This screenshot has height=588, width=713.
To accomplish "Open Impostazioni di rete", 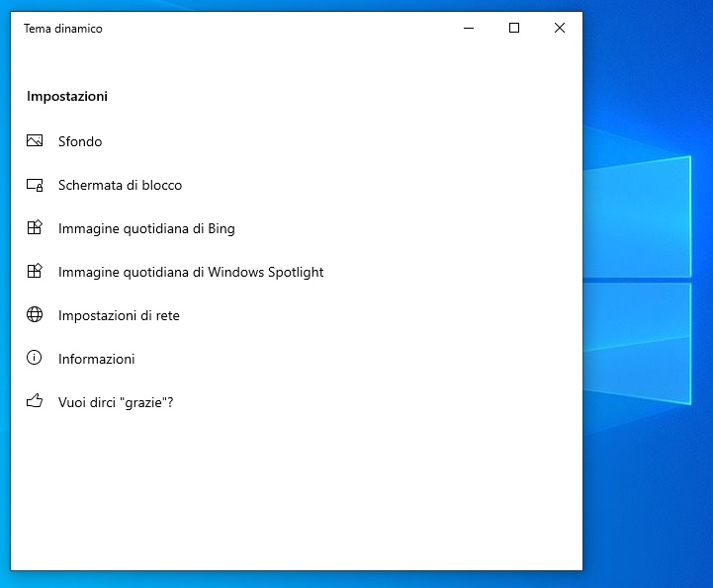I will 119,315.
